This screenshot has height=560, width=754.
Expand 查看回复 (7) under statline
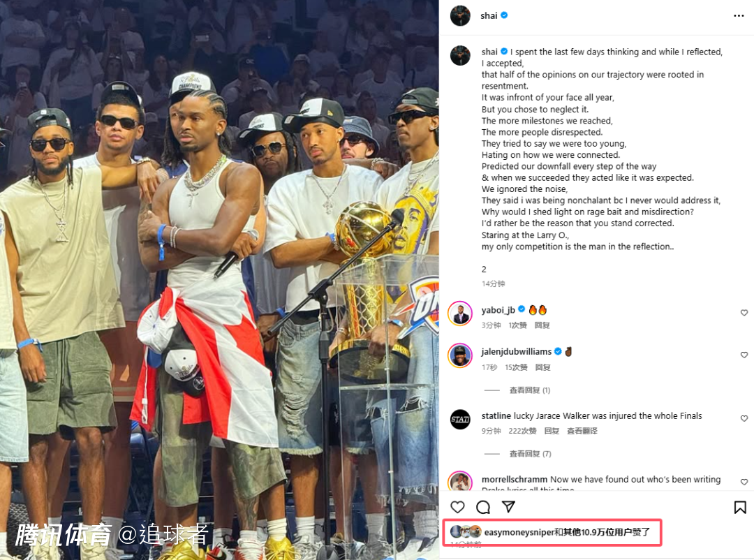tap(530, 454)
